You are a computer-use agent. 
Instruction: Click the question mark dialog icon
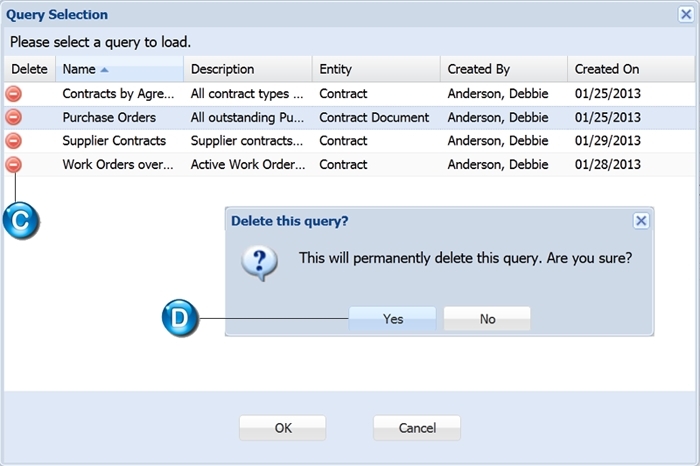[259, 263]
